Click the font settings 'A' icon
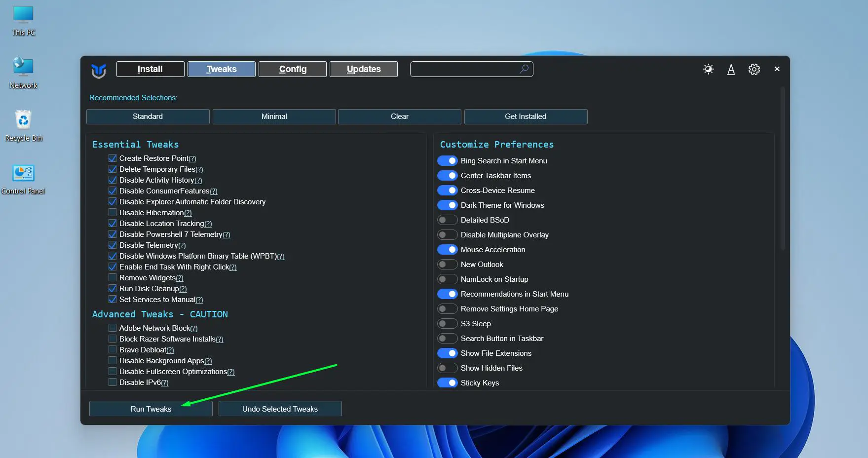868x458 pixels. point(731,70)
